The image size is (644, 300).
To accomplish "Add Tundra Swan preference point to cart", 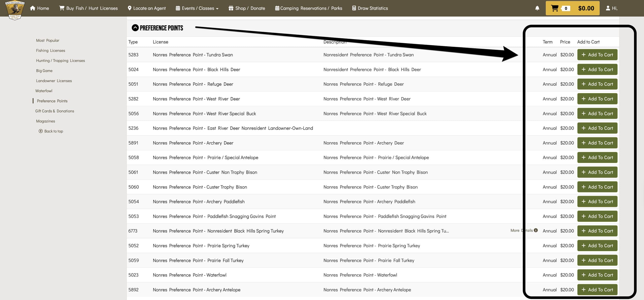I will pyautogui.click(x=597, y=55).
